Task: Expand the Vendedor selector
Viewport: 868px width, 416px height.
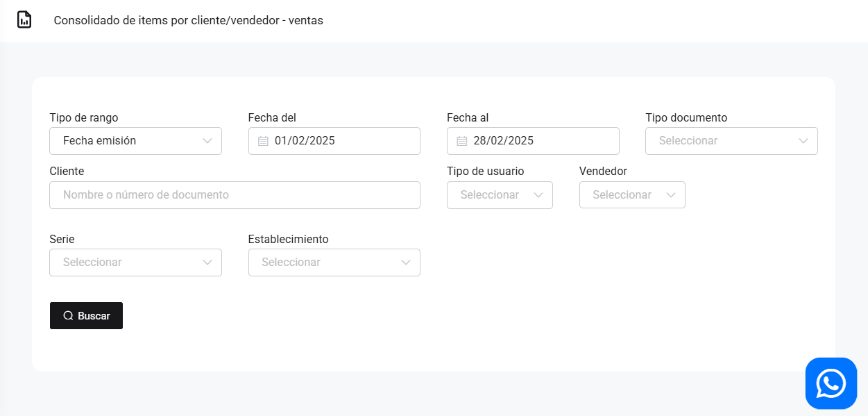Action: [x=631, y=195]
